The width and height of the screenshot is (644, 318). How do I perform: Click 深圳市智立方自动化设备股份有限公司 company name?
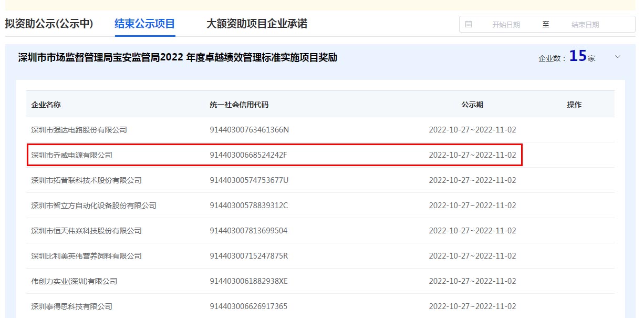tap(94, 206)
